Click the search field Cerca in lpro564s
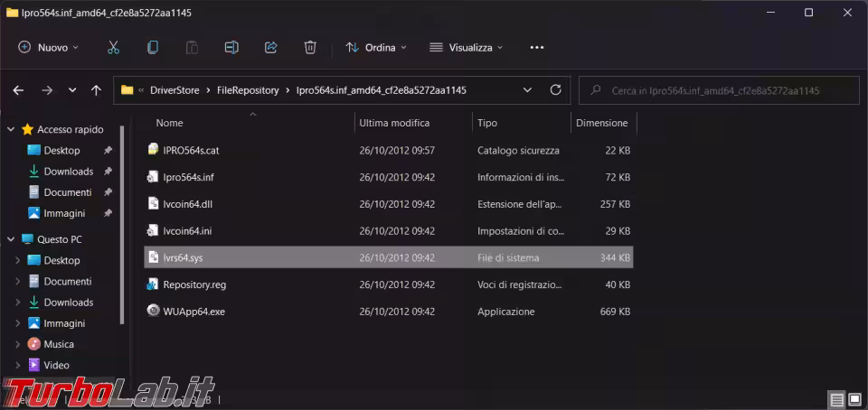This screenshot has height=410, width=868. coord(719,90)
